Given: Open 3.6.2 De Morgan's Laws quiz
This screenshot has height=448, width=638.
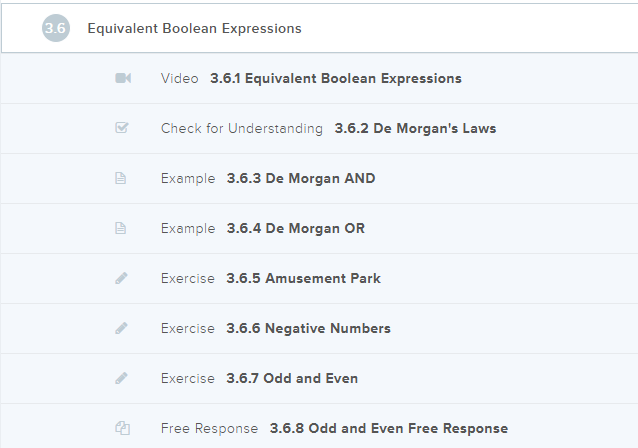Looking at the screenshot, I should [415, 128].
